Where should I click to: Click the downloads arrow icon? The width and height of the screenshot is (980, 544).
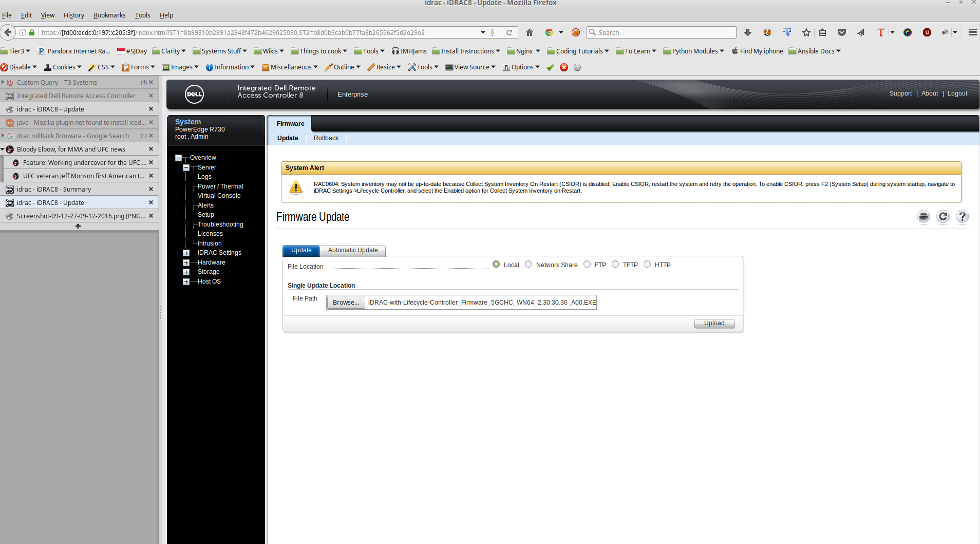748,32
